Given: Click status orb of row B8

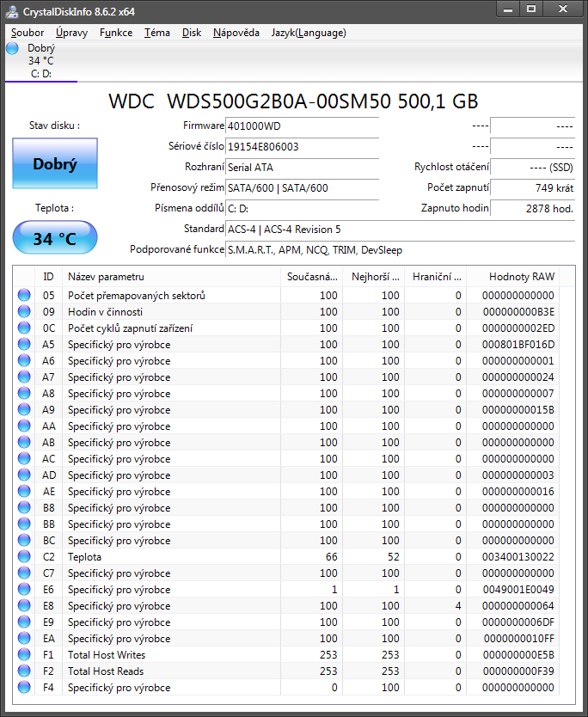Looking at the screenshot, I should coord(24,507).
